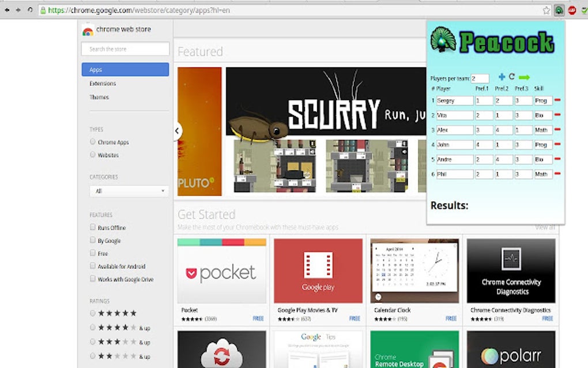The height and width of the screenshot is (368, 588).
Task: Open the Calendar Clock thumbnail
Action: point(414,271)
